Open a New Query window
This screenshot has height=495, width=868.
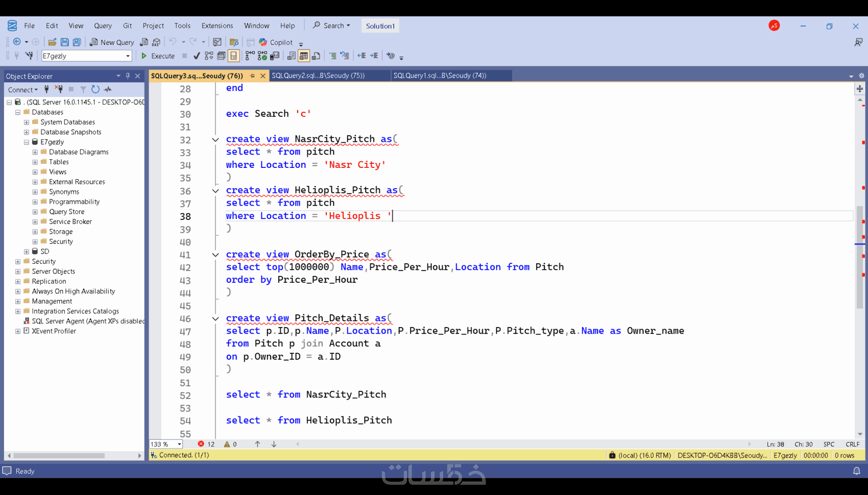point(112,42)
